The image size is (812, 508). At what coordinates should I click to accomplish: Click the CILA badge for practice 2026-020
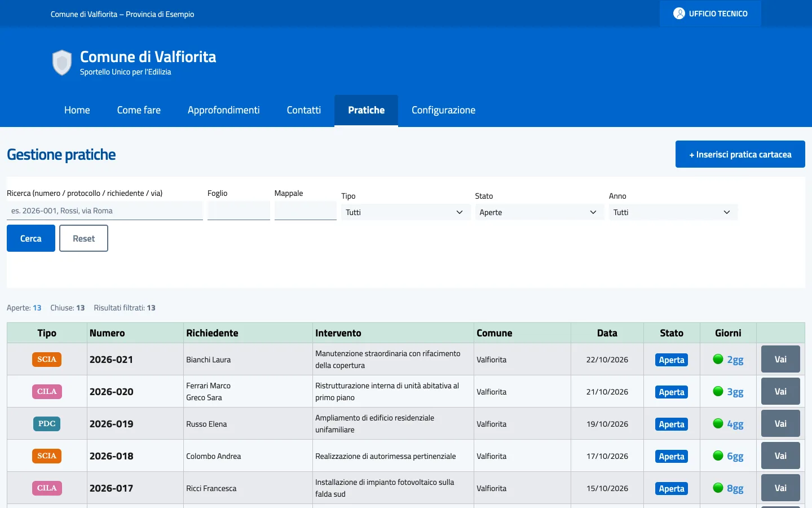pyautogui.click(x=47, y=392)
